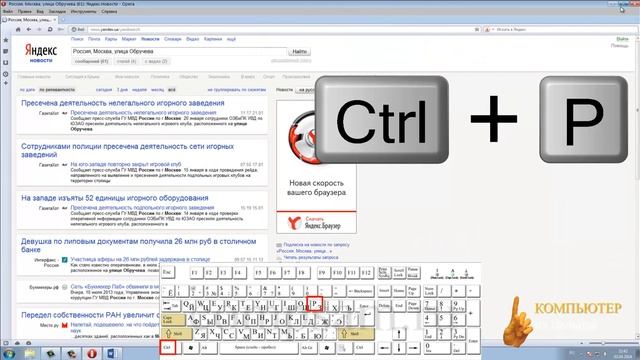640x360 pixels.
Task: Filter results to 3 дня
Action: (x=122, y=89)
